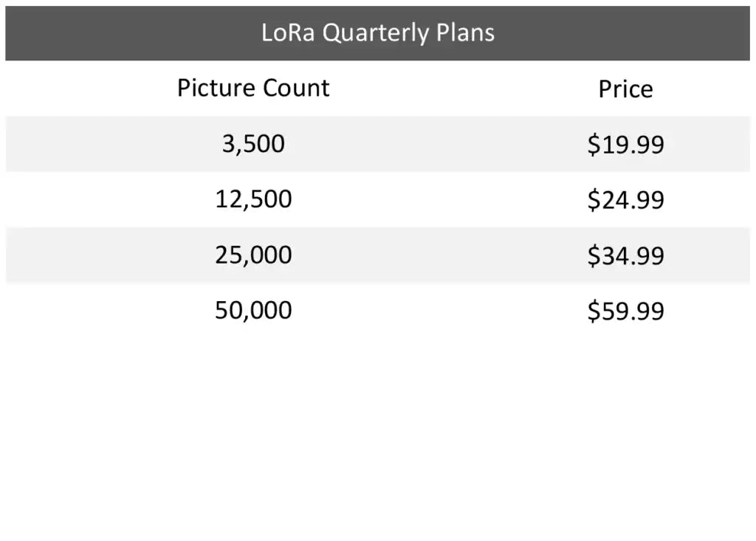Click the 12,500 picture count cell
The height and width of the screenshot is (541, 756).
point(253,199)
